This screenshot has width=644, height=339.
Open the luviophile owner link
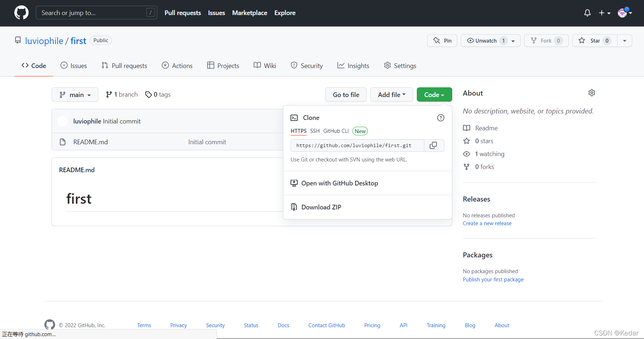(x=44, y=41)
